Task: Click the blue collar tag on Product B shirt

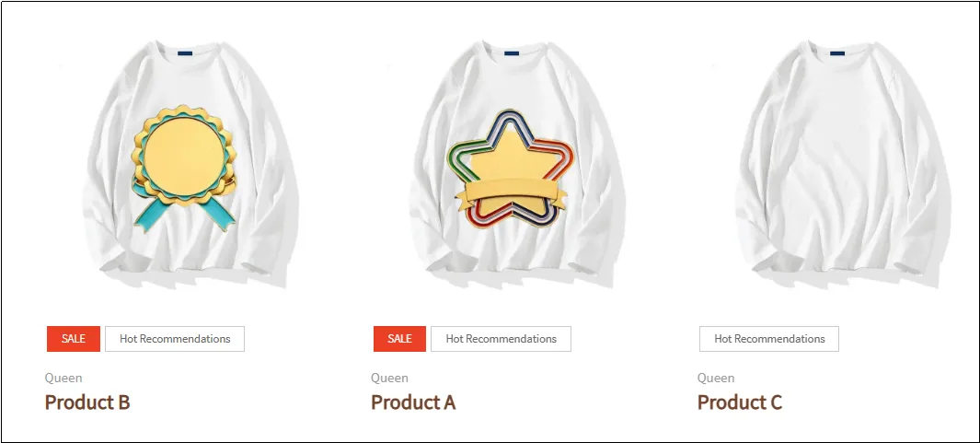Action: (x=184, y=53)
